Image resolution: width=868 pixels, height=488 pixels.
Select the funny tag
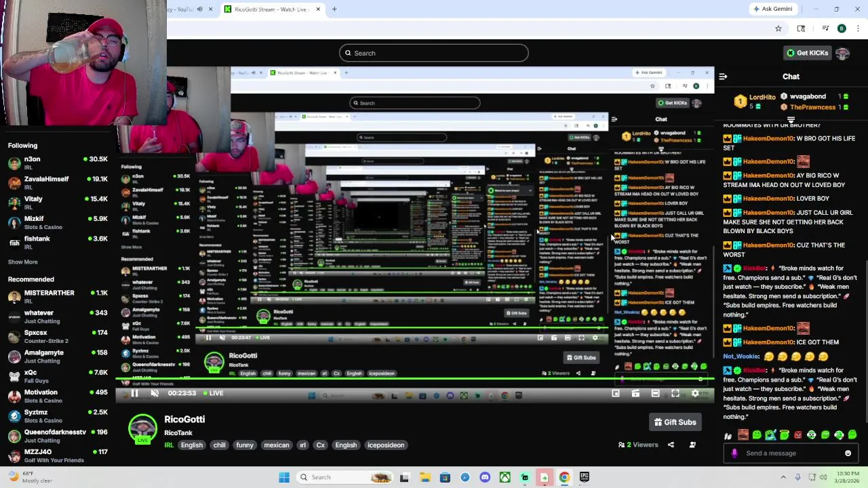245,445
